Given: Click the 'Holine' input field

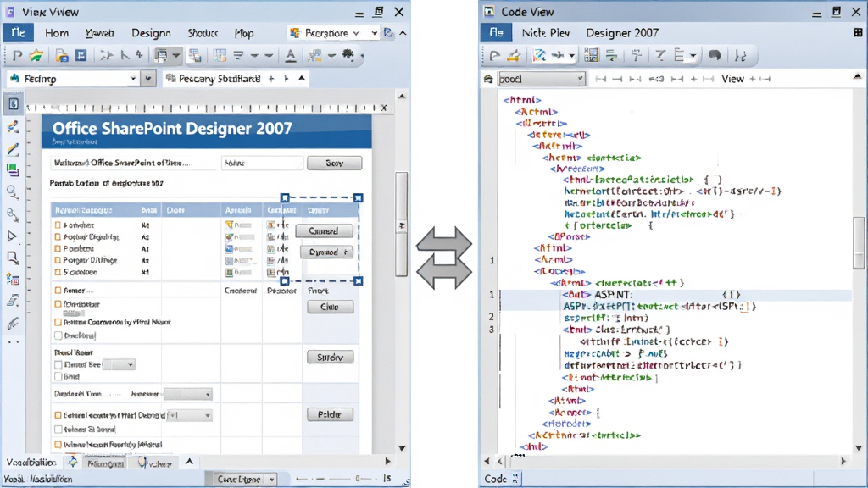Looking at the screenshot, I should pyautogui.click(x=262, y=164).
